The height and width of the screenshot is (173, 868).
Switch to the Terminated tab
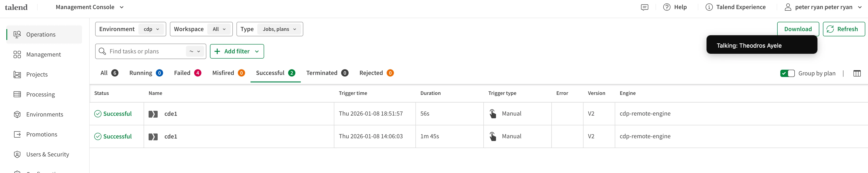(x=327, y=73)
